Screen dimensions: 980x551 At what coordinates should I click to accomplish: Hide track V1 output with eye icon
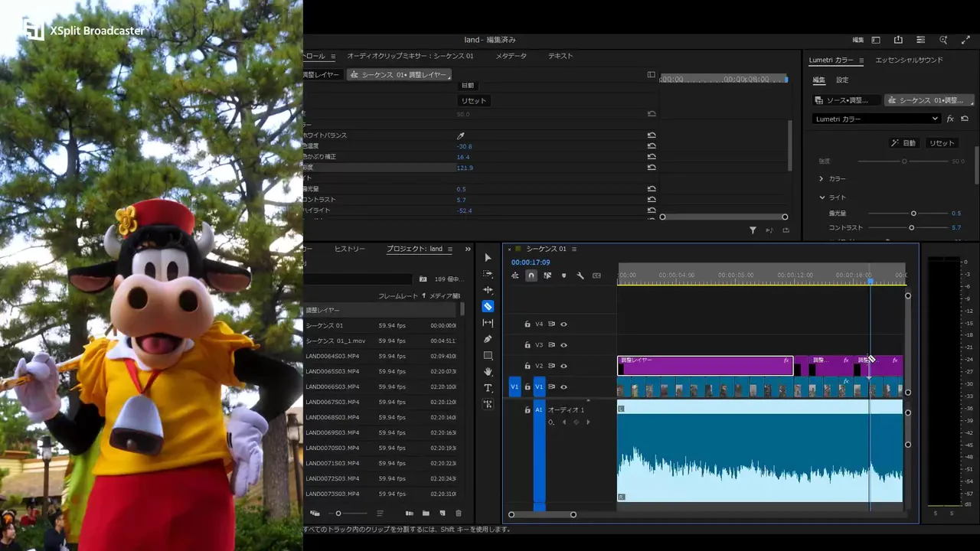[563, 386]
